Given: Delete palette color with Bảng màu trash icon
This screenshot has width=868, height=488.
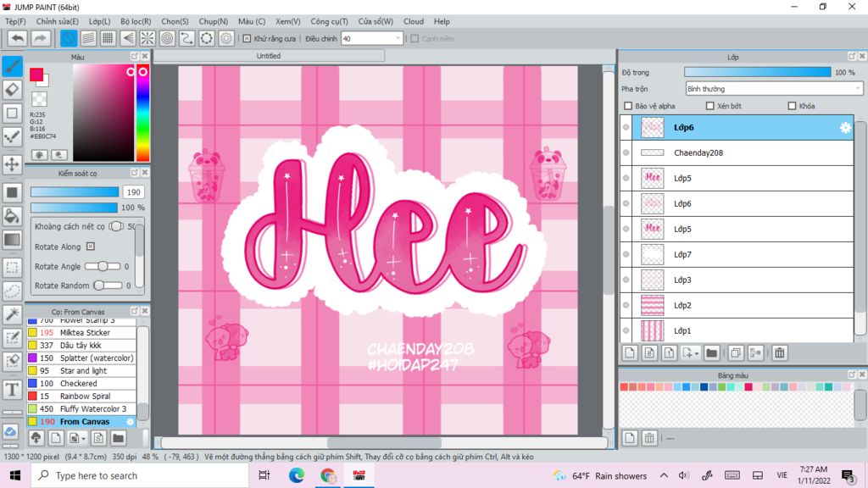Looking at the screenshot, I should [x=649, y=438].
